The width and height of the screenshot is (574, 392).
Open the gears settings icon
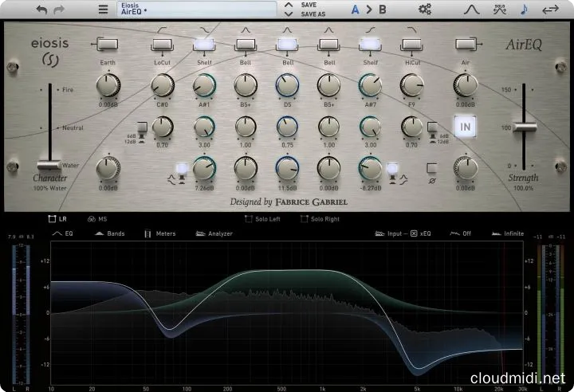[425, 10]
